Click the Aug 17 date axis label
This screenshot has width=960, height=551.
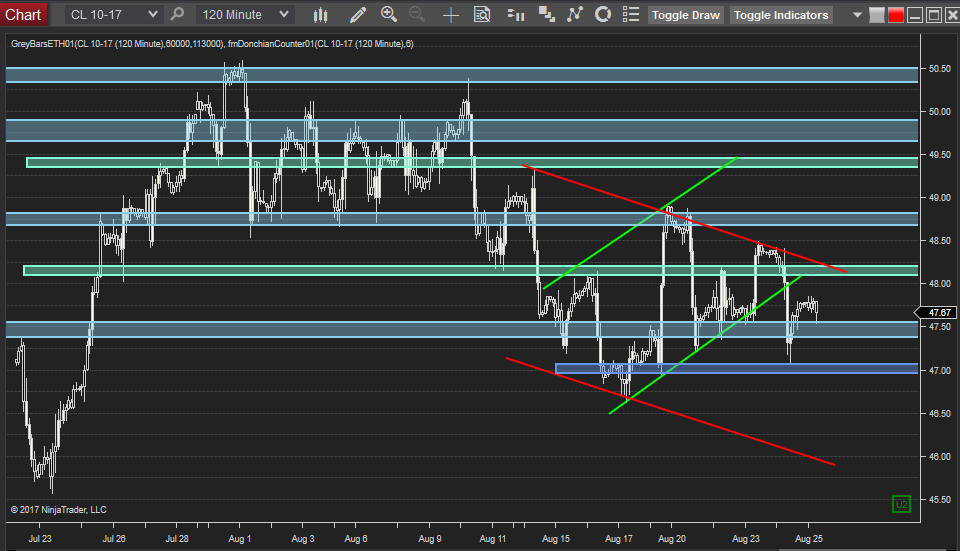coord(618,539)
